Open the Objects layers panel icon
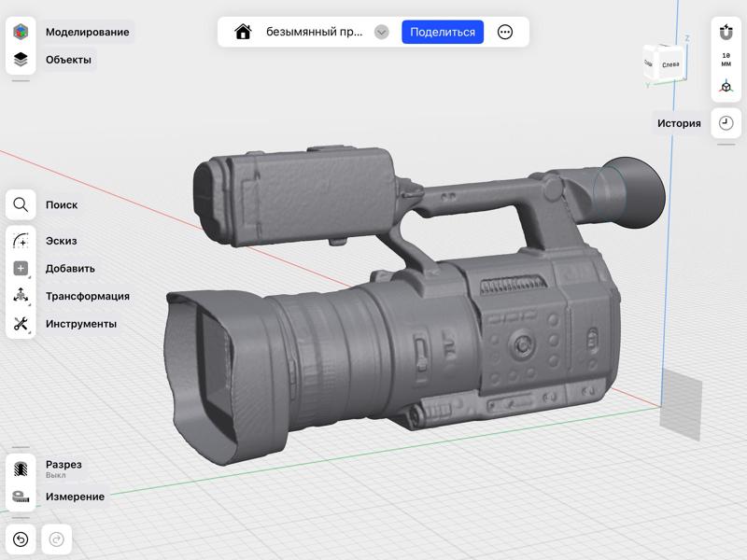Image resolution: width=747 pixels, height=560 pixels. pyautogui.click(x=21, y=60)
